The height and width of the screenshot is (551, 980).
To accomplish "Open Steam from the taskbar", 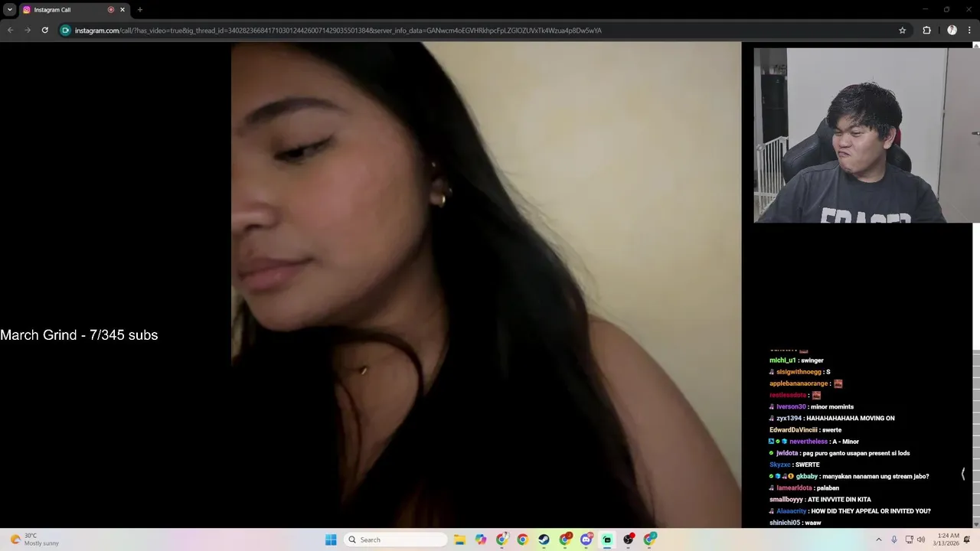I will point(544,540).
